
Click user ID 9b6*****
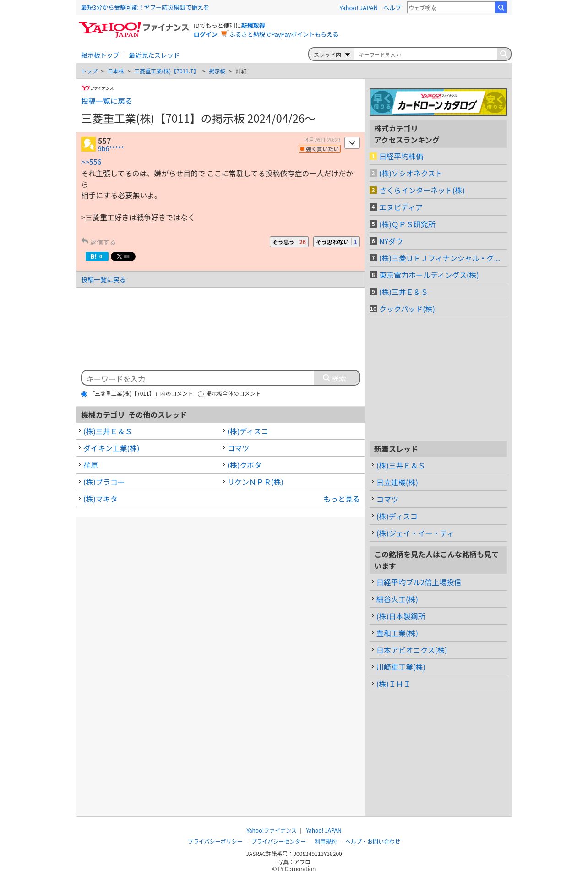pos(111,149)
